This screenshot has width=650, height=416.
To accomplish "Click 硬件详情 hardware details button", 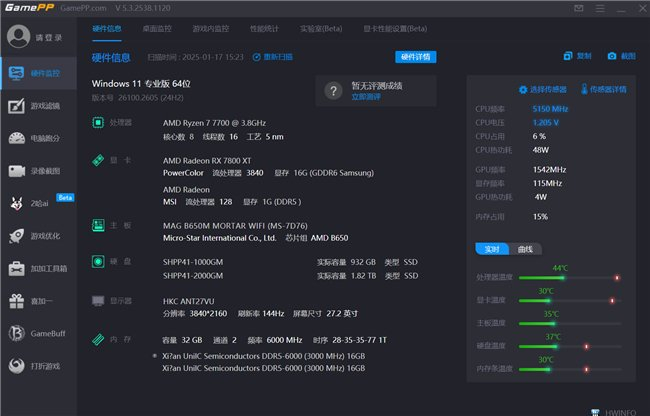I will pos(416,57).
